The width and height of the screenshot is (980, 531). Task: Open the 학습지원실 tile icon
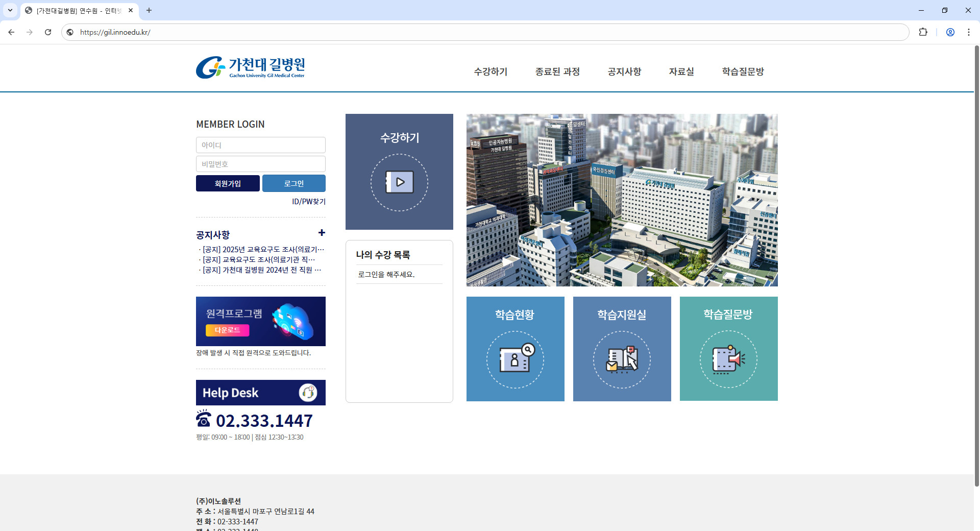click(622, 359)
